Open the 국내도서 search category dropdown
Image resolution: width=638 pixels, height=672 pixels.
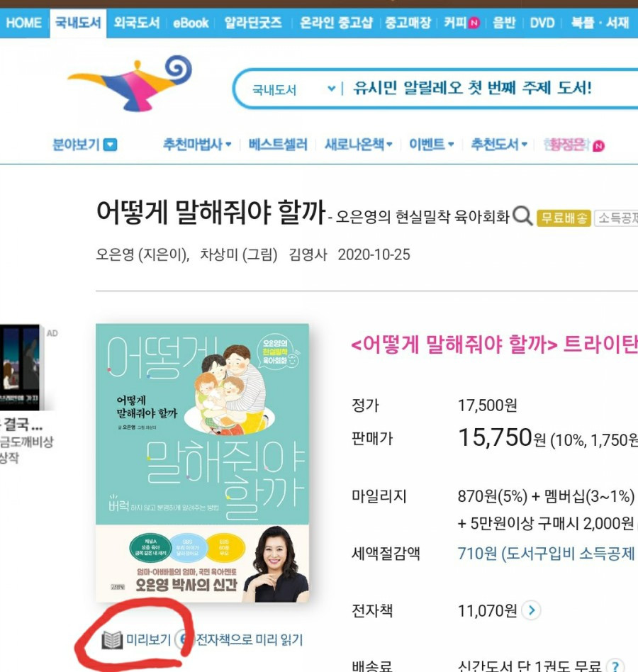click(x=294, y=89)
